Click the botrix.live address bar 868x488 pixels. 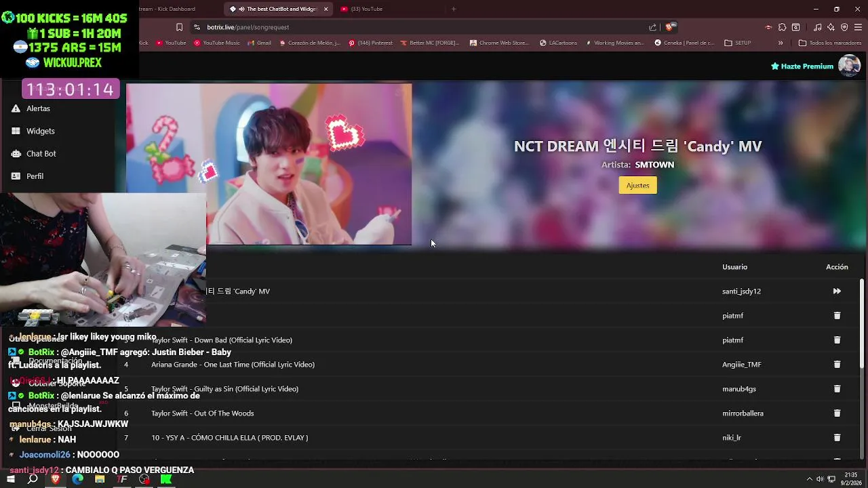pos(420,27)
